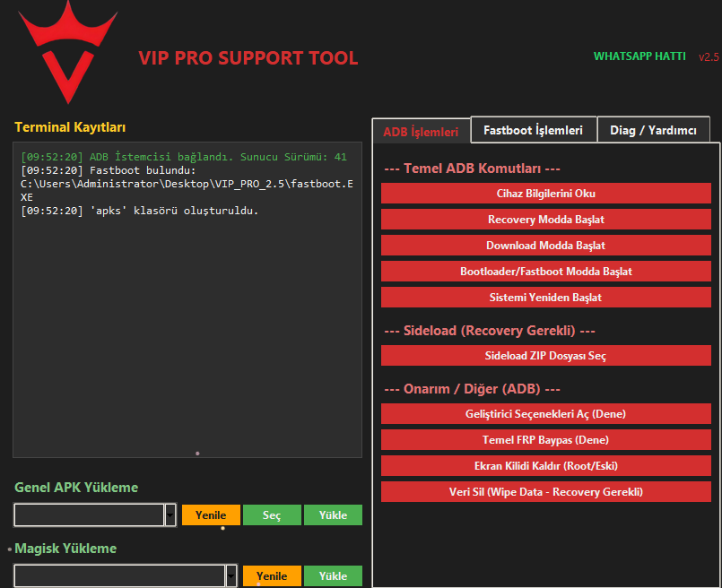The width and height of the screenshot is (722, 588).
Task: Expand the Genel APK Yükleme dropdown arrow
Action: click(x=170, y=515)
